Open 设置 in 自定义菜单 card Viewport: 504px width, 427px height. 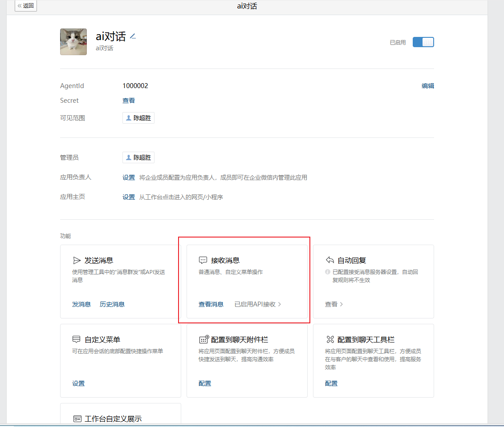click(x=78, y=384)
